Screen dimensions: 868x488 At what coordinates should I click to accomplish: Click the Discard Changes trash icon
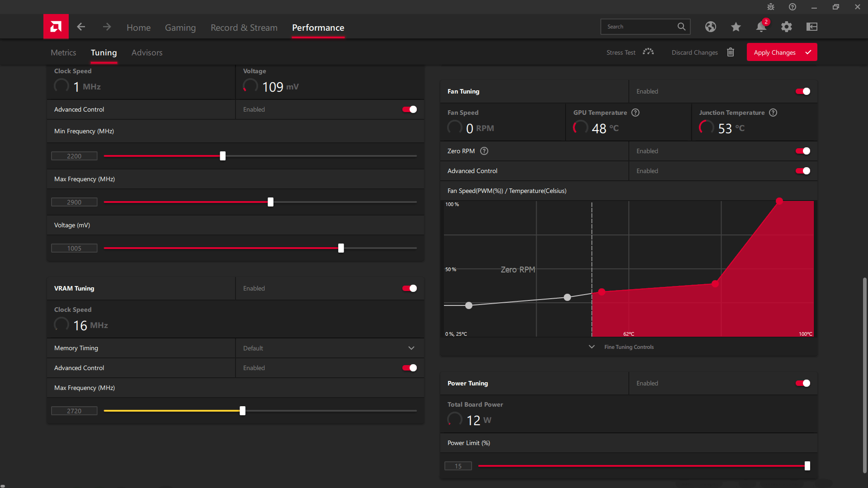point(731,52)
